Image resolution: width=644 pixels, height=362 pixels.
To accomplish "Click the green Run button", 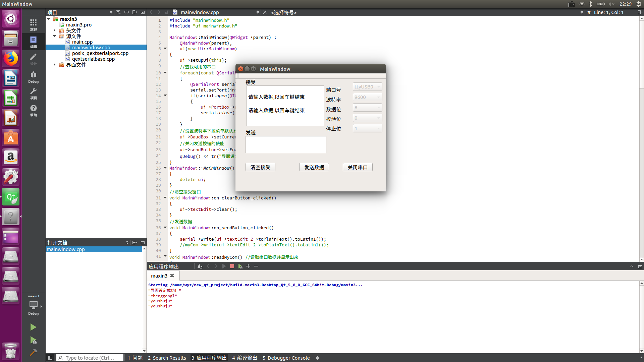I will click(x=33, y=327).
